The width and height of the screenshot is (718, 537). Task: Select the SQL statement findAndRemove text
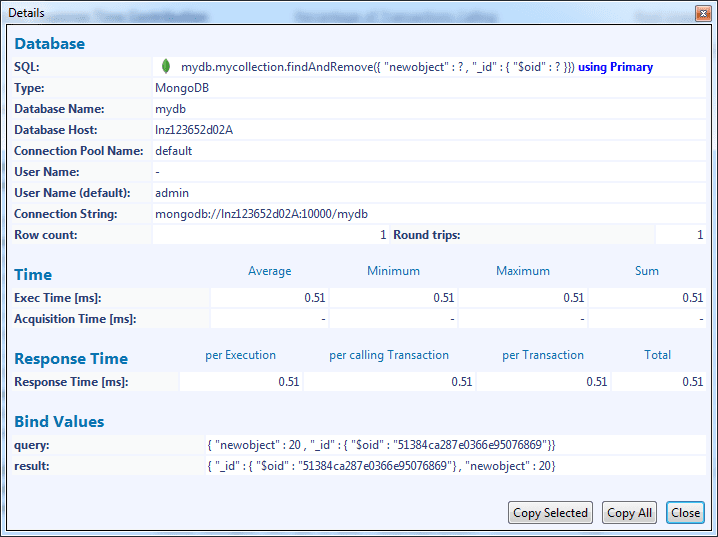(x=378, y=67)
